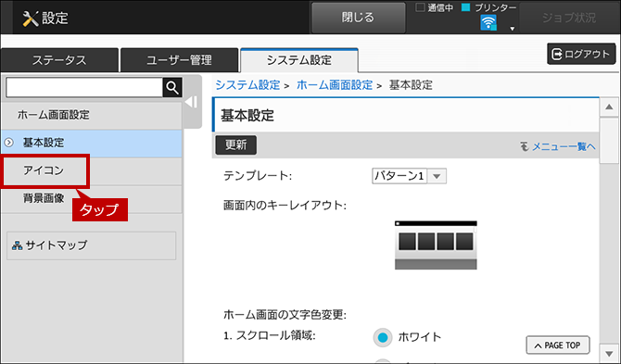Click the 基本設定 page heading
This screenshot has width=621, height=364.
(x=247, y=116)
